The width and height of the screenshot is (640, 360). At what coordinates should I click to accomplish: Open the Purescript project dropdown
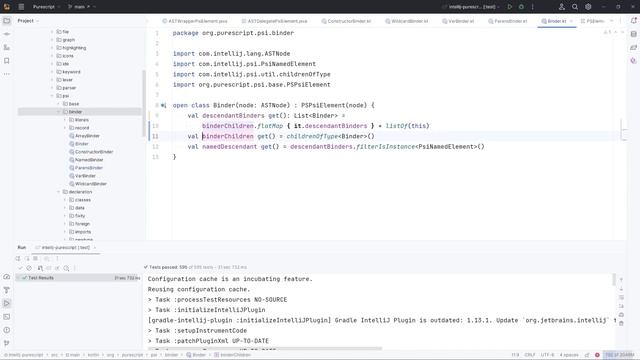[46, 7]
